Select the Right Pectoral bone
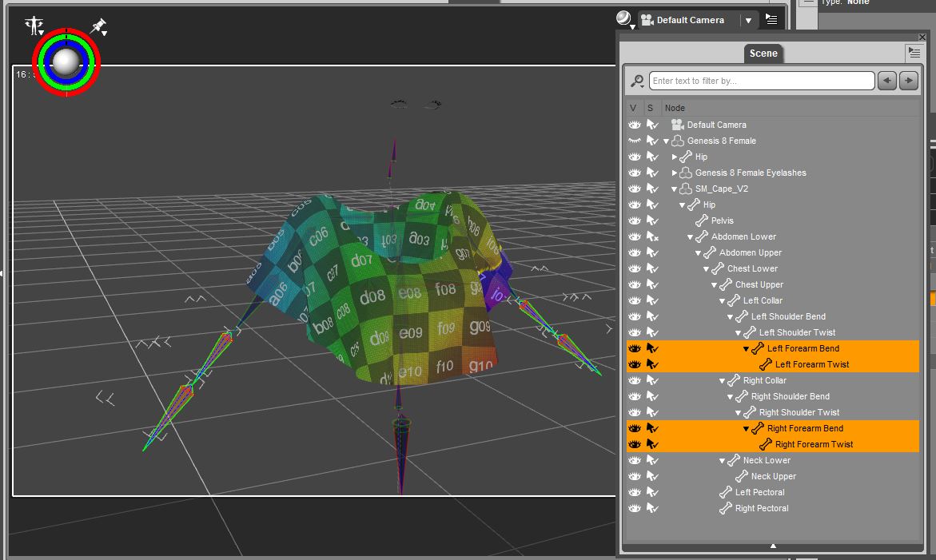The width and height of the screenshot is (936, 560). (761, 508)
